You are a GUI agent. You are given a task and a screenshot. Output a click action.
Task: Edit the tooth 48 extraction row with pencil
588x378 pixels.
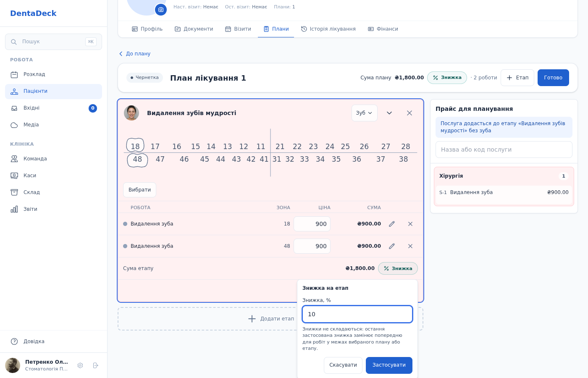(x=392, y=246)
